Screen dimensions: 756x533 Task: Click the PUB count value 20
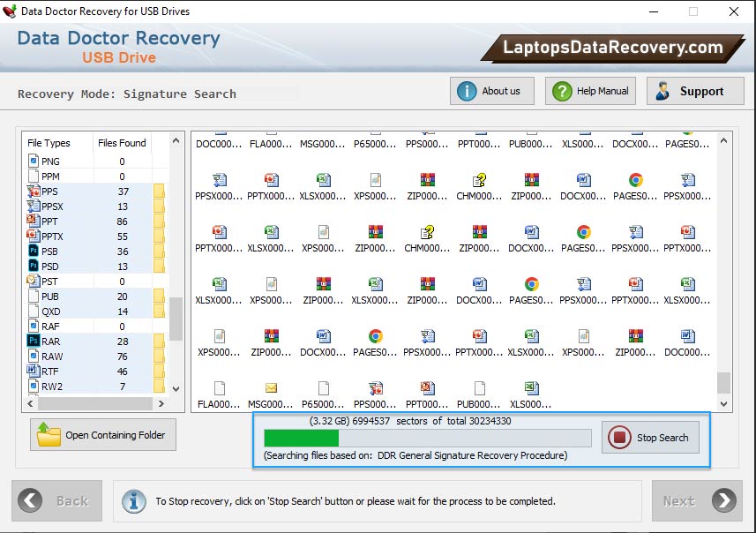pyautogui.click(x=123, y=297)
